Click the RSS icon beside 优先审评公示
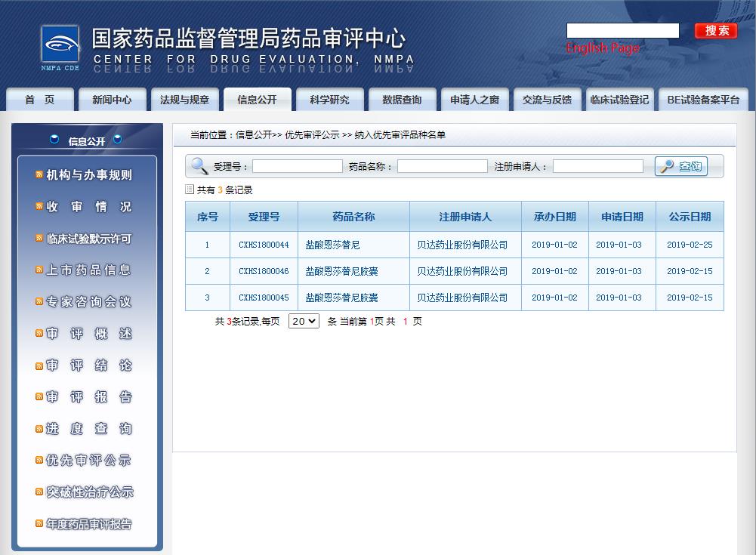756x555 pixels. pos(39,461)
